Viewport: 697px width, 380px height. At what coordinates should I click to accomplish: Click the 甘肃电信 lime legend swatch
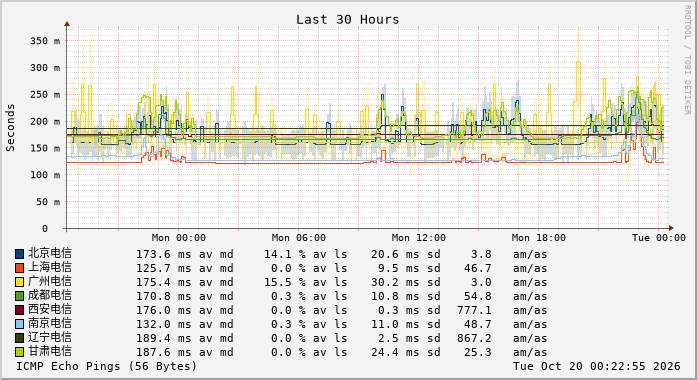coord(20,352)
